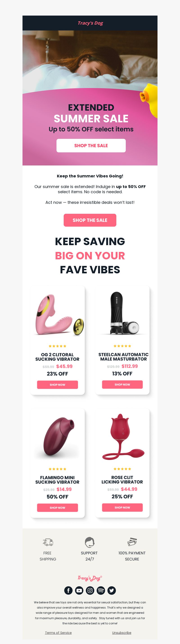Open the Spotify social icon

[x=101, y=591]
